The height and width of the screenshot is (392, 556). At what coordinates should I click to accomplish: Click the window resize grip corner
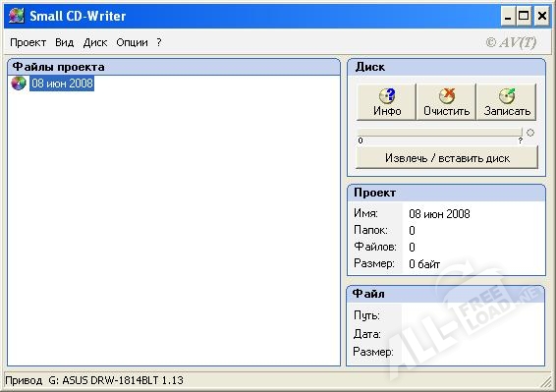click(546, 382)
